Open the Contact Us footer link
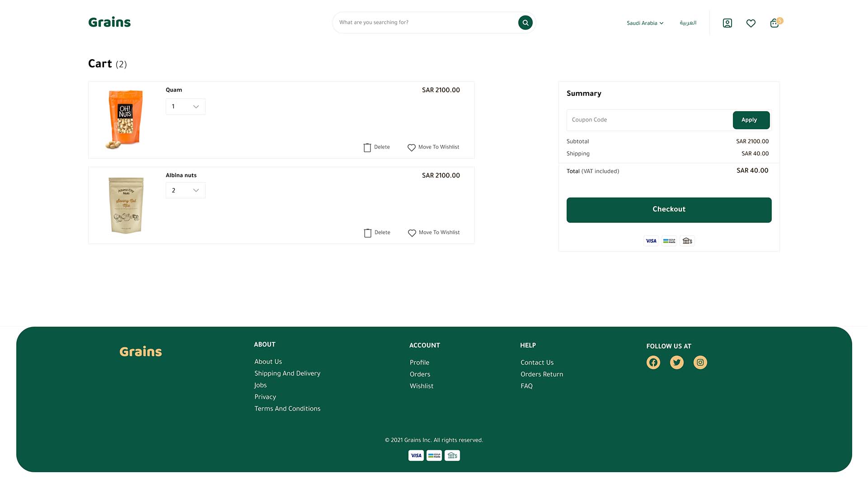 537,363
